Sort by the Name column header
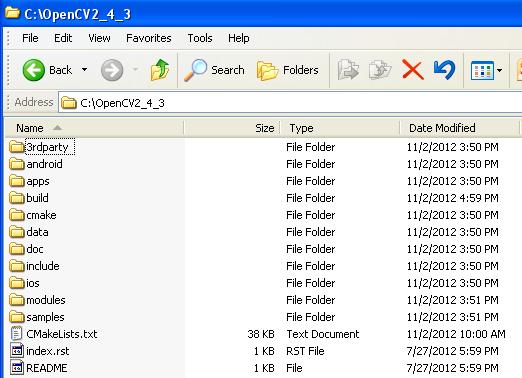 94,128
